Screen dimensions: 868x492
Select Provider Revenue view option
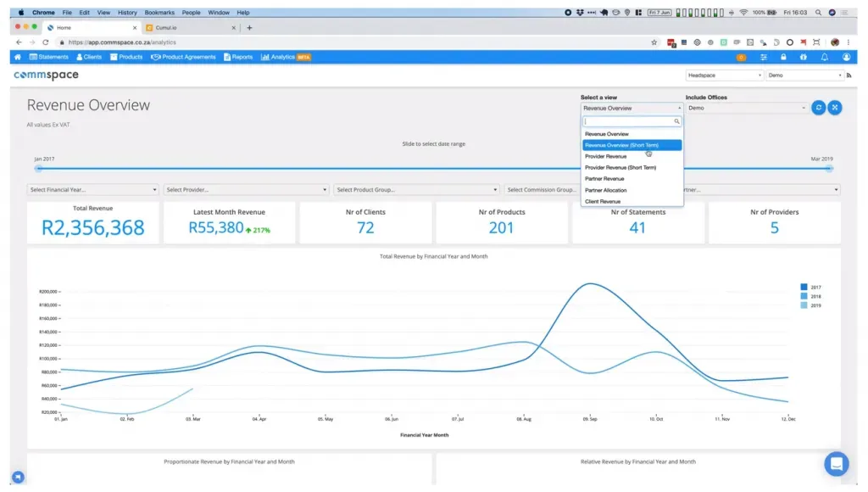click(x=632, y=156)
